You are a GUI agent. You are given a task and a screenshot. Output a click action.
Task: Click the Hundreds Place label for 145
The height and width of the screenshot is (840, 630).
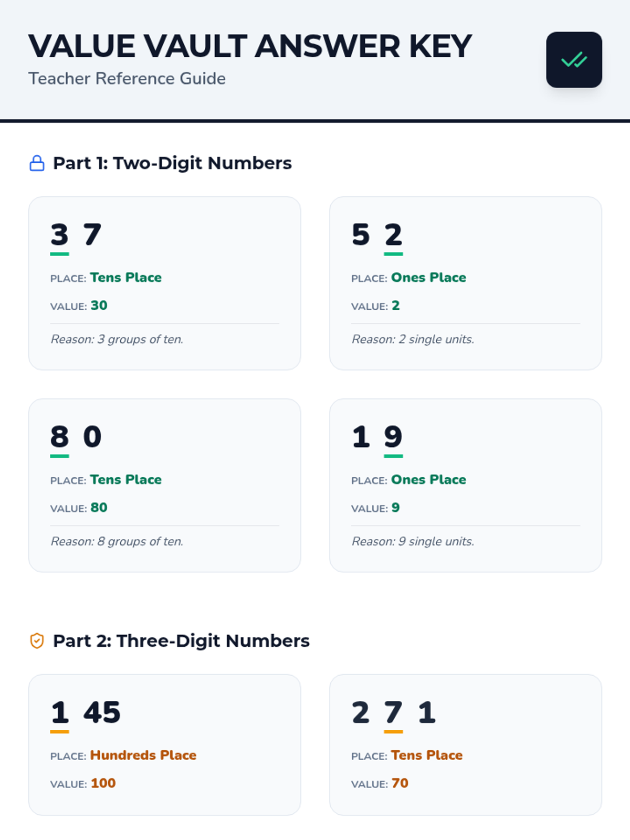pos(143,755)
